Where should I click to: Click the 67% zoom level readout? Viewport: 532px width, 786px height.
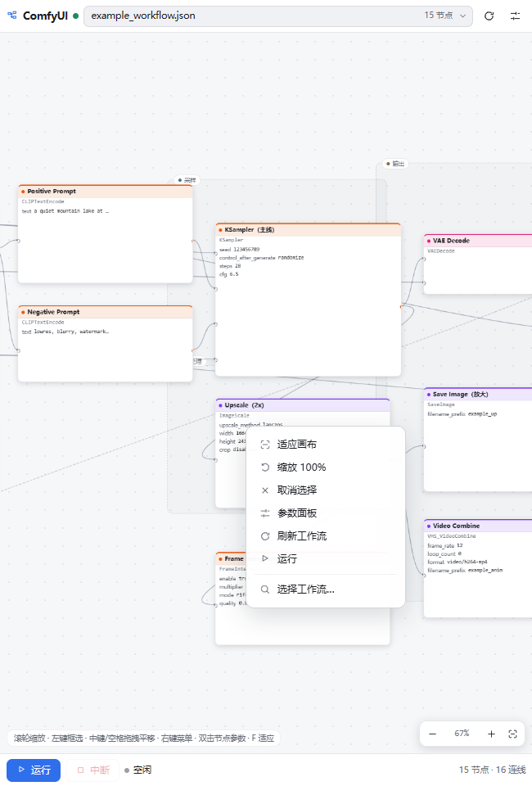(x=462, y=734)
